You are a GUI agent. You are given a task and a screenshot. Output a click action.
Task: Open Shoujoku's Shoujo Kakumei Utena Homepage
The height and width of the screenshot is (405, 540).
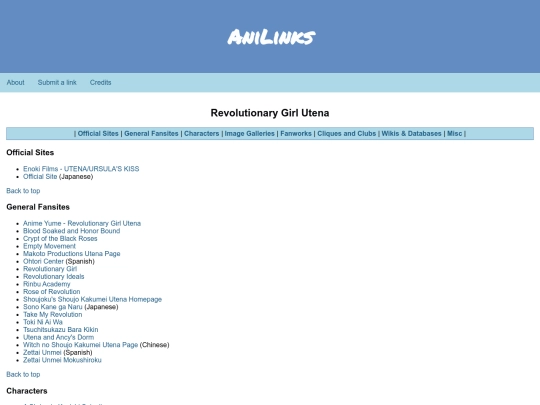click(x=92, y=299)
